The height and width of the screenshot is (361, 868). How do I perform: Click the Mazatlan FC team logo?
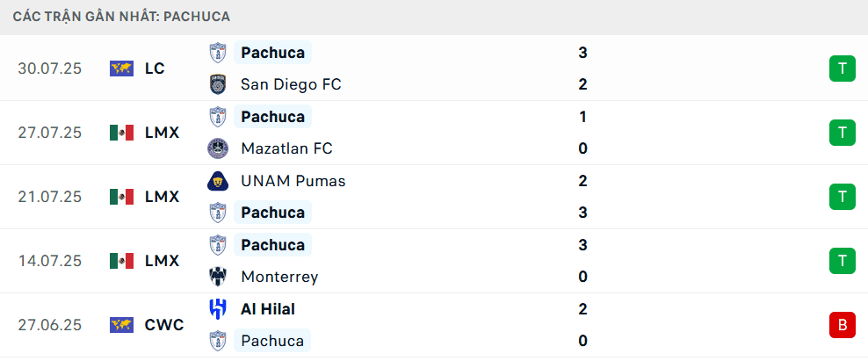pyautogui.click(x=217, y=148)
